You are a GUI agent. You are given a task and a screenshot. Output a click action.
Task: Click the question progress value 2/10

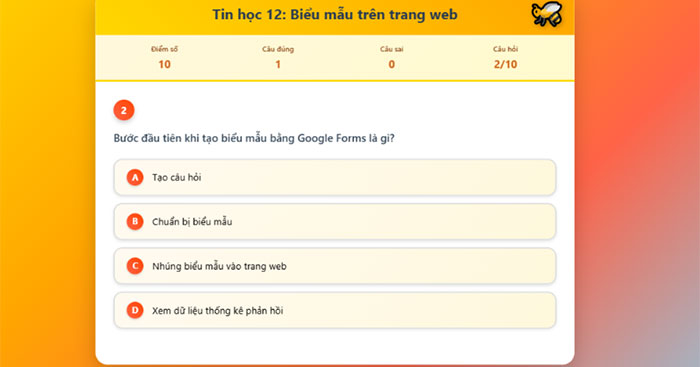coord(505,64)
